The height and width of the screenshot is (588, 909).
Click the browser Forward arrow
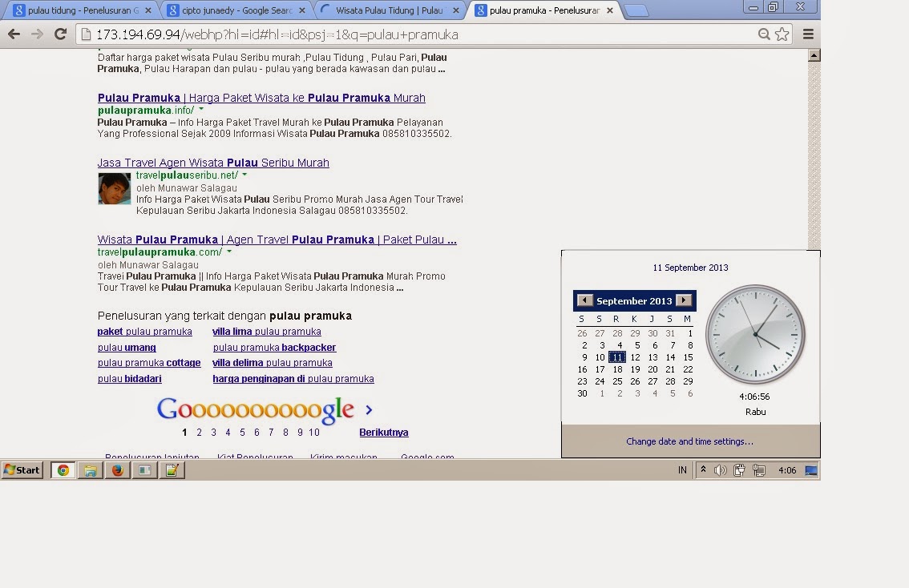37,34
